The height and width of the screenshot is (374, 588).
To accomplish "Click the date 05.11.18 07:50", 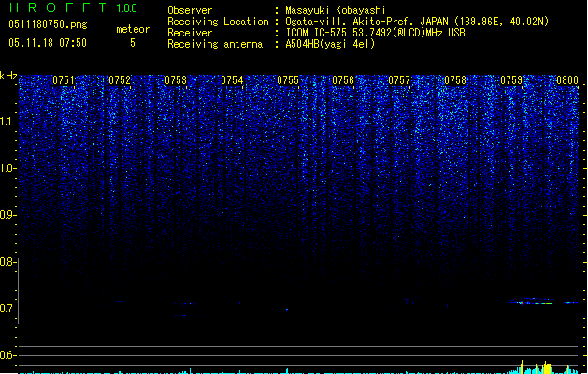I will point(48,43).
